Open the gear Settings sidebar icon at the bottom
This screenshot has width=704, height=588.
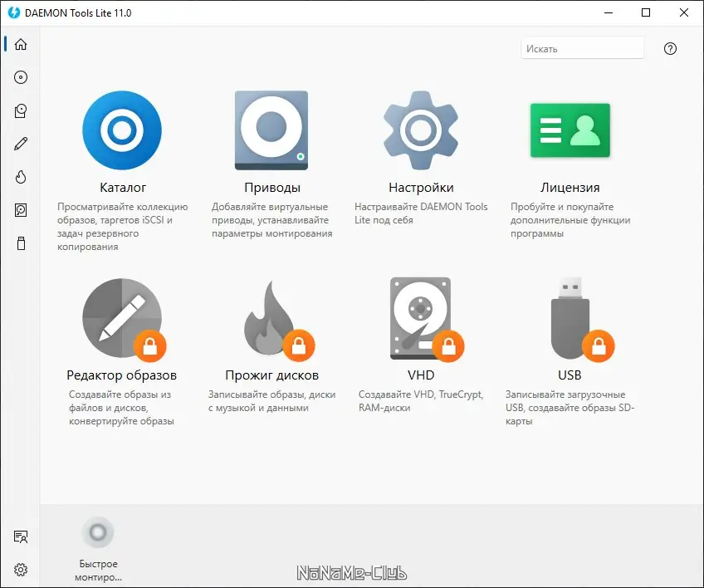[x=21, y=570]
